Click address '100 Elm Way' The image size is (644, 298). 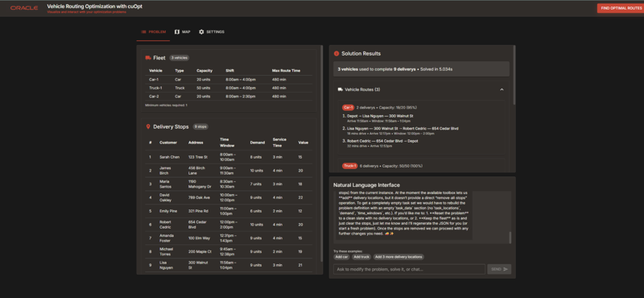pyautogui.click(x=199, y=238)
